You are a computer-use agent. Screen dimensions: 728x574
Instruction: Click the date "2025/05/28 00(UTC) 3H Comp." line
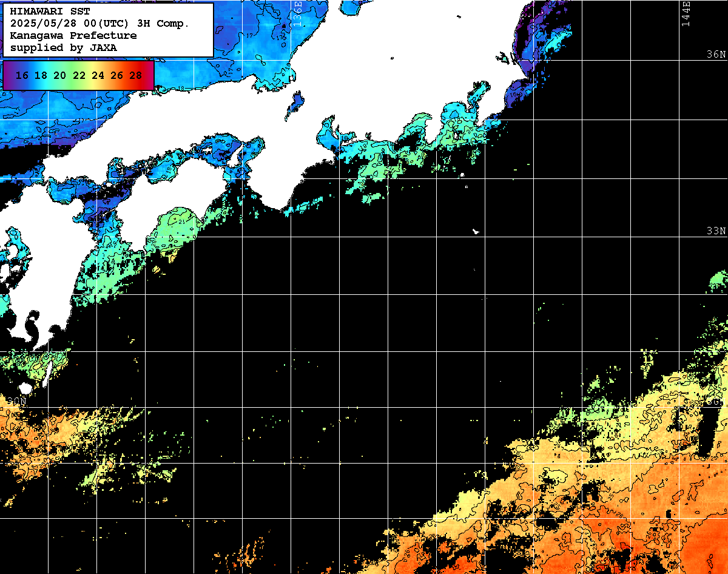(100, 23)
